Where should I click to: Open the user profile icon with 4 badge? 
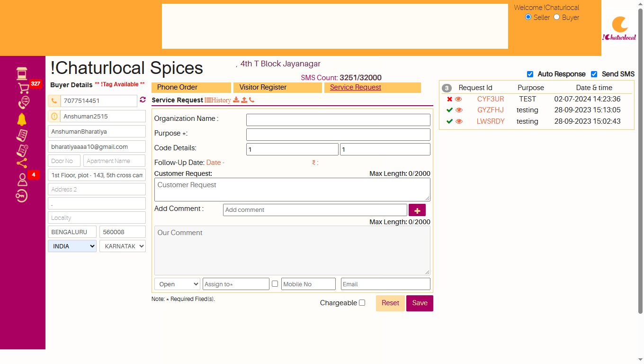coord(22,180)
